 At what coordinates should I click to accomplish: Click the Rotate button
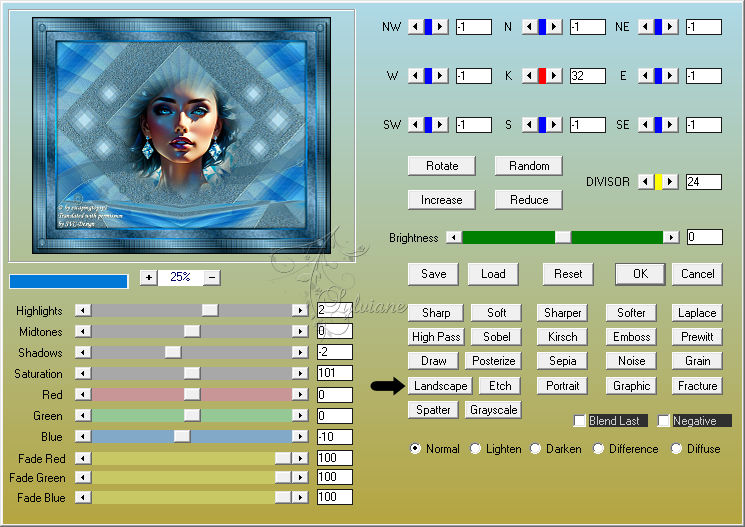click(x=442, y=166)
